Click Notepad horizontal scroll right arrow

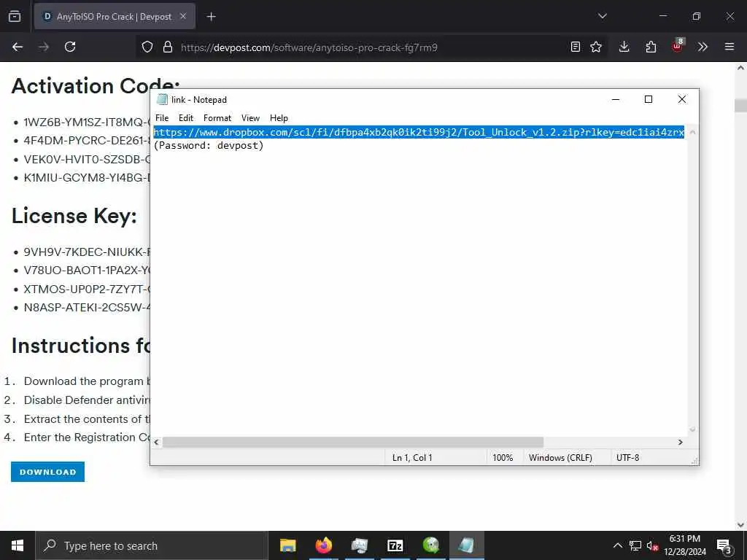[x=681, y=442]
